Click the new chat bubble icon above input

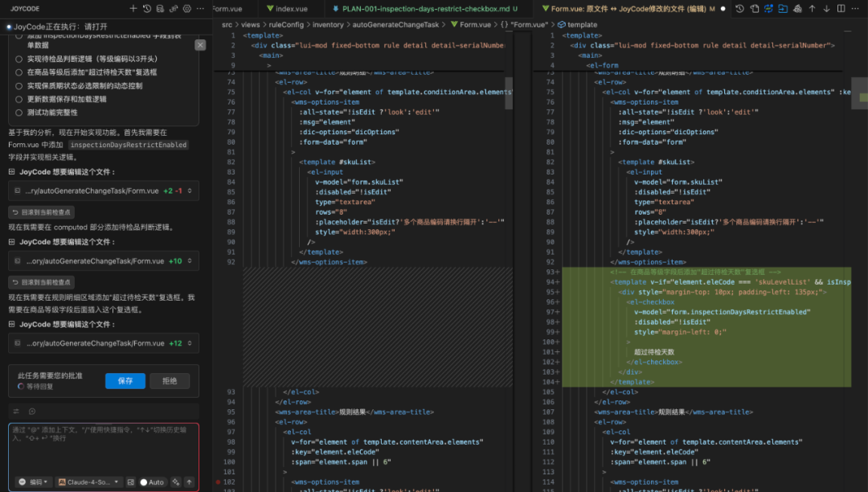click(x=32, y=411)
